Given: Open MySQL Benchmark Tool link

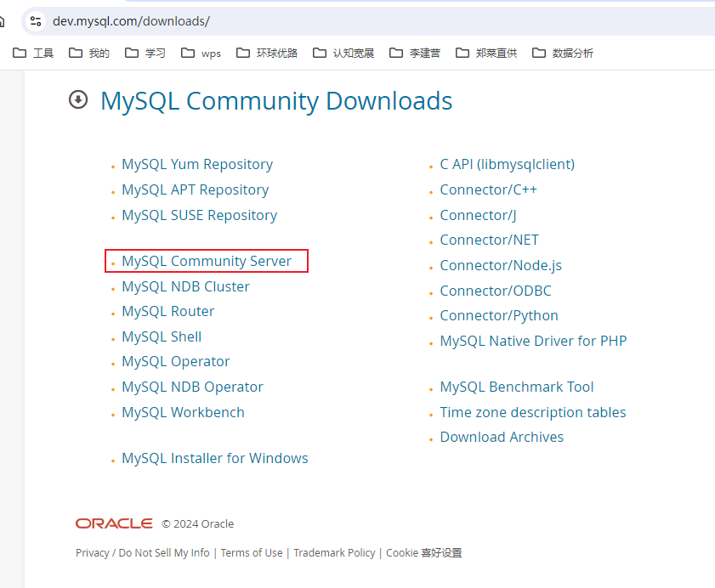Looking at the screenshot, I should coord(517,387).
